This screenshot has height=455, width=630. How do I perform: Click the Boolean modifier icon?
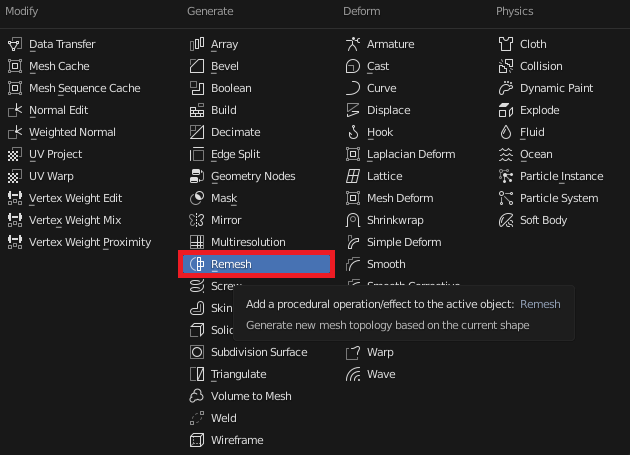pyautogui.click(x=197, y=88)
